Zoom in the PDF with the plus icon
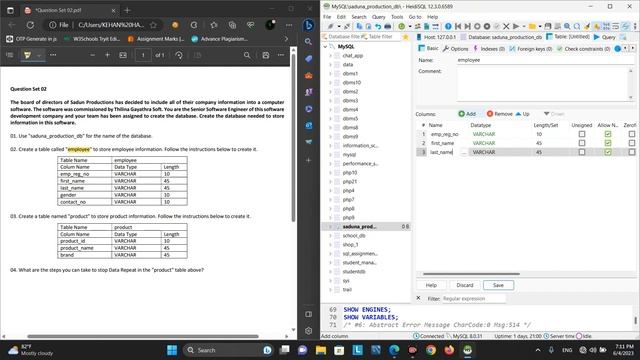Image resolution: width=640 pixels, height=360 pixels. (x=107, y=55)
